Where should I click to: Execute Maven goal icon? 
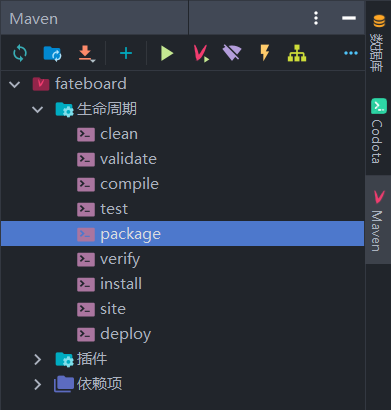[201, 54]
